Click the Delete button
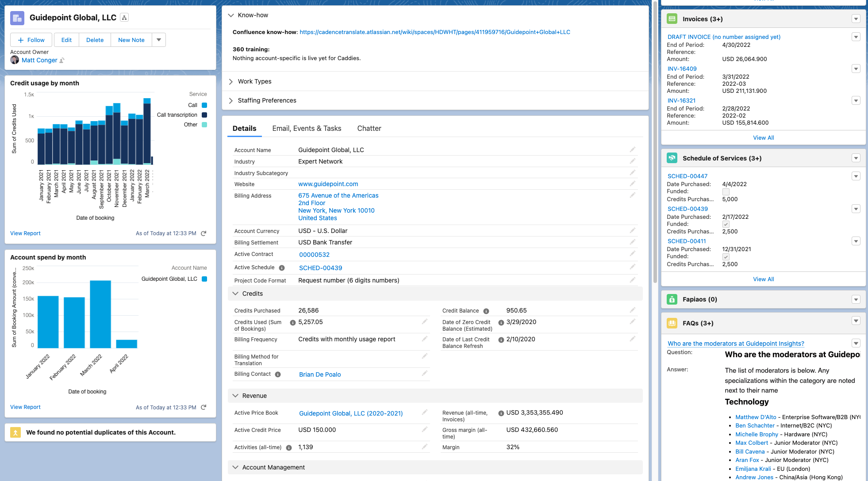The height and width of the screenshot is (481, 868). [95, 40]
